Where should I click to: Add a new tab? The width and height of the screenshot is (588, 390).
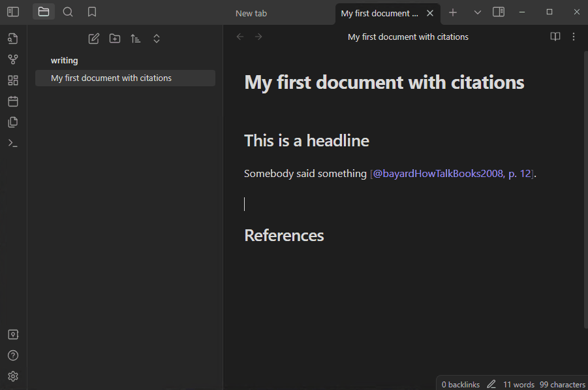pyautogui.click(x=453, y=13)
